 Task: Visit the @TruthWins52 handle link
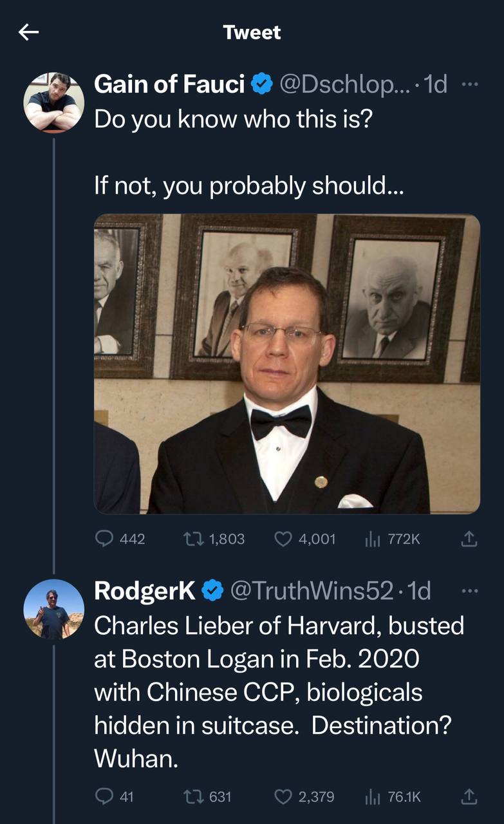312,590
